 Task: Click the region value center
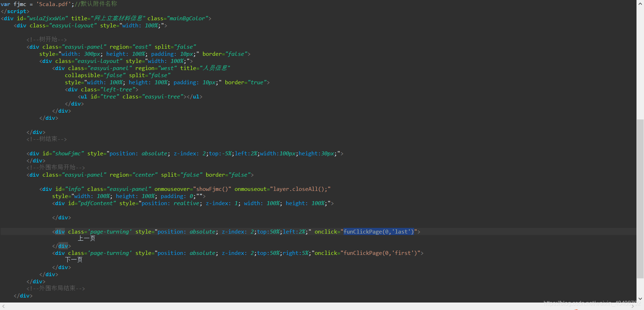pos(145,175)
